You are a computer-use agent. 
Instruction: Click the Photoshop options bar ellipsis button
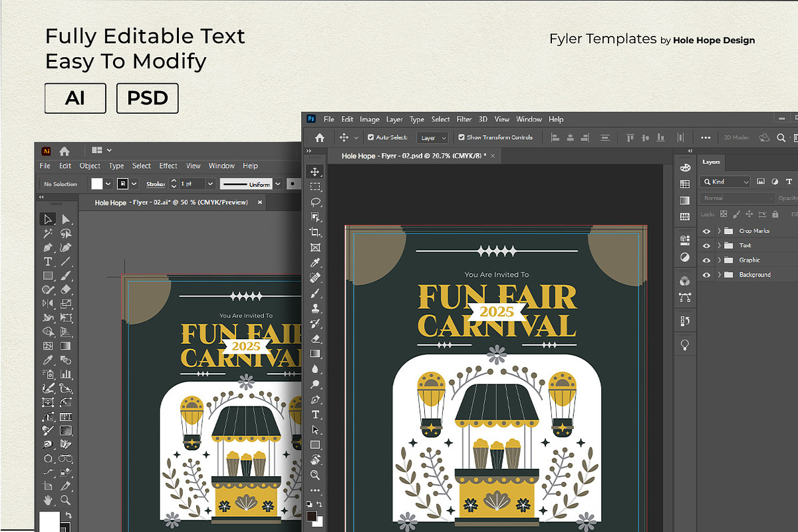706,138
